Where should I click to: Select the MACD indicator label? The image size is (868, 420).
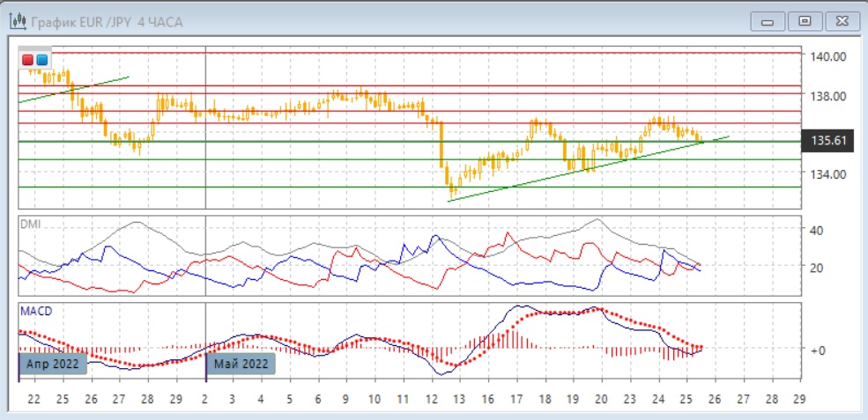(34, 311)
